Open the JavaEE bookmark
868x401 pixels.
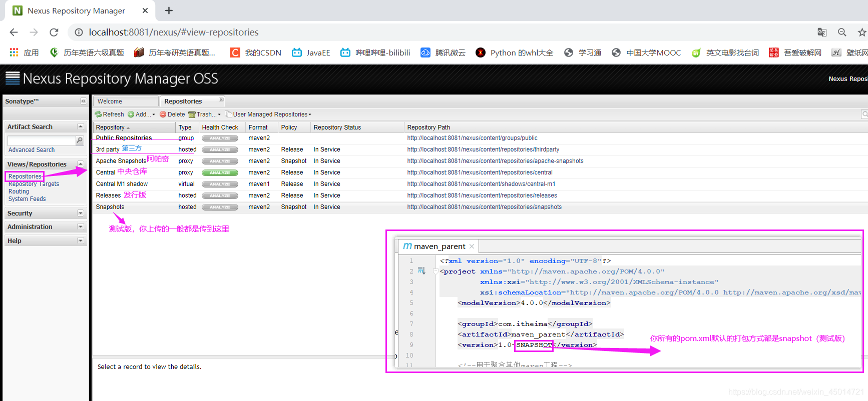pyautogui.click(x=311, y=52)
